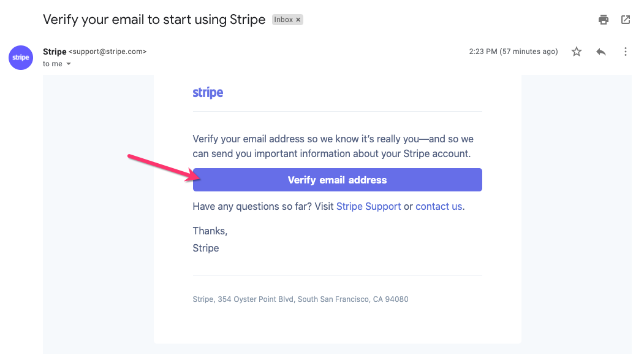Click the Oyster Point Blvd address footer
The image size is (644, 354).
click(x=300, y=299)
